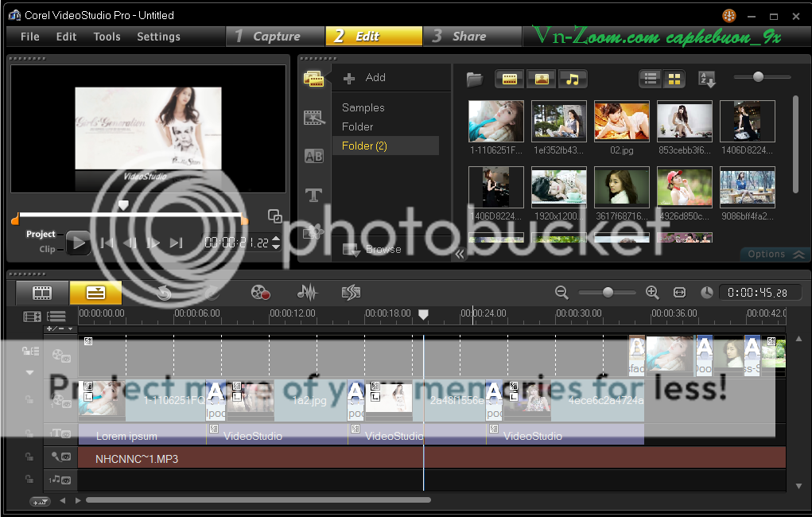The height and width of the screenshot is (517, 812).
Task: Select Folder (2) in library list
Action: pos(385,146)
